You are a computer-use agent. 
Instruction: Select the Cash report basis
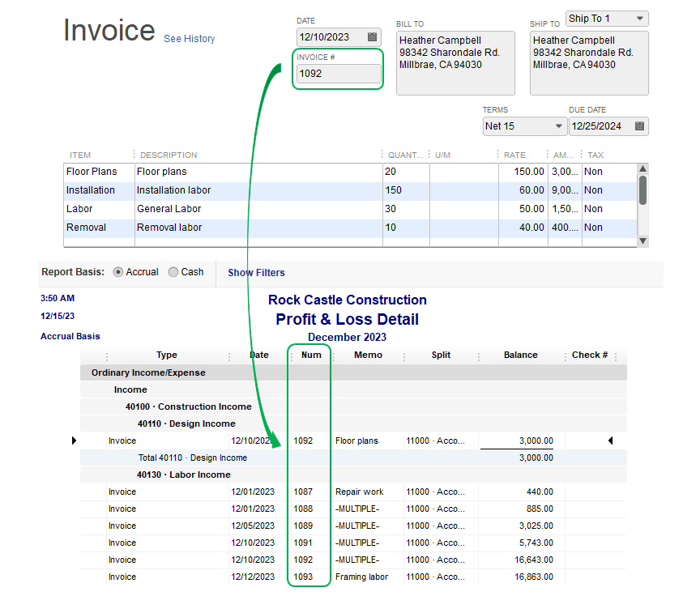(173, 272)
